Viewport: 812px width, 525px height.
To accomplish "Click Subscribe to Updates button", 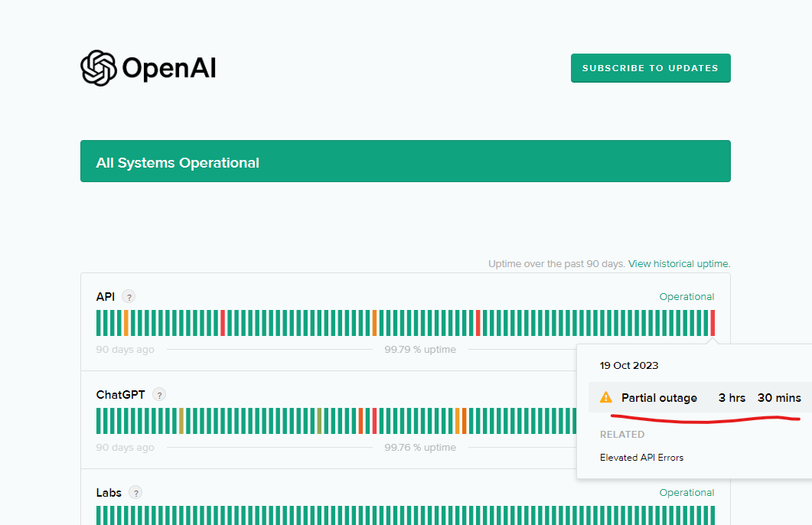I will click(651, 68).
